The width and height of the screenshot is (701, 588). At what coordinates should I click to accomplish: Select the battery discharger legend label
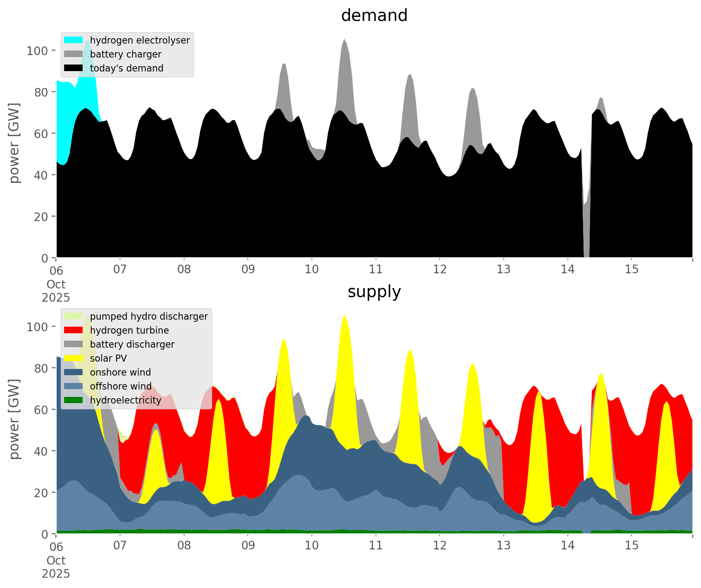click(x=132, y=344)
